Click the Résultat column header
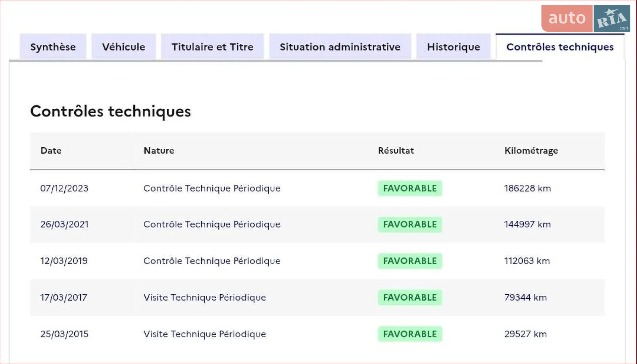The width and height of the screenshot is (637, 364). (x=396, y=151)
